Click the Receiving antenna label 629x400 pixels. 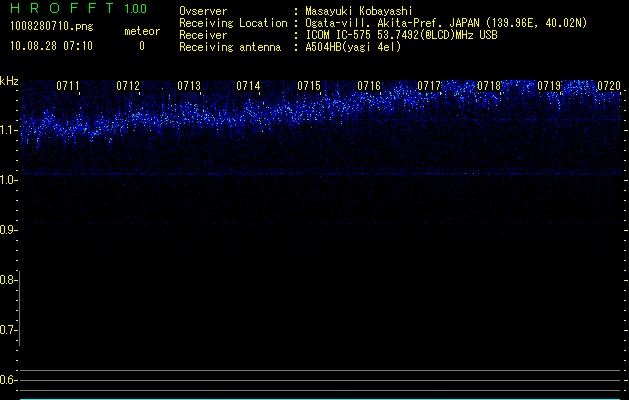tap(230, 47)
